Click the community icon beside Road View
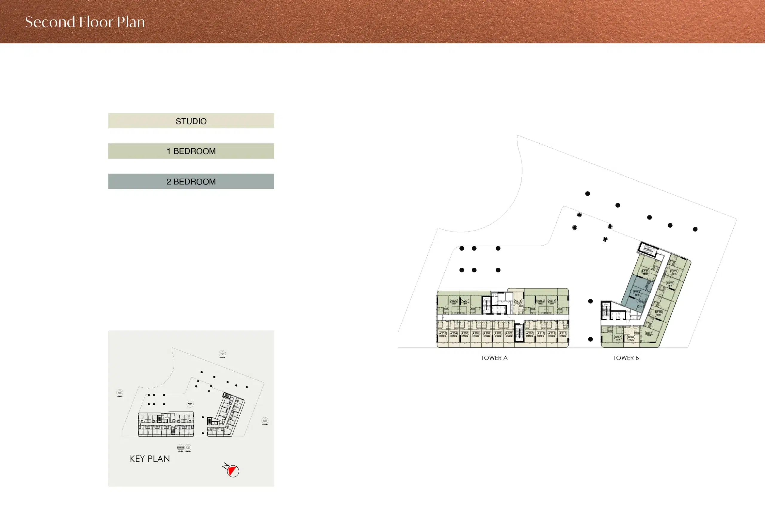Viewport: 765px width, 532px height. (188, 447)
